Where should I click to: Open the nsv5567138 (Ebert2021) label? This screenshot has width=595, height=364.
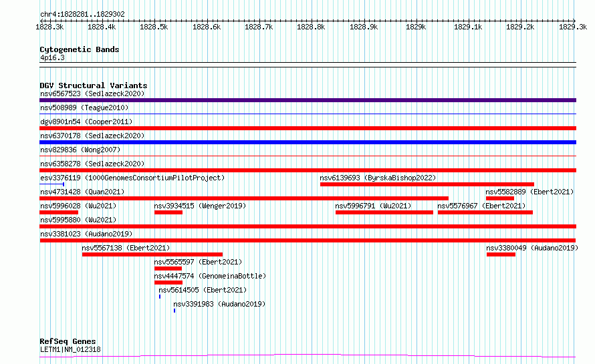[x=126, y=248]
